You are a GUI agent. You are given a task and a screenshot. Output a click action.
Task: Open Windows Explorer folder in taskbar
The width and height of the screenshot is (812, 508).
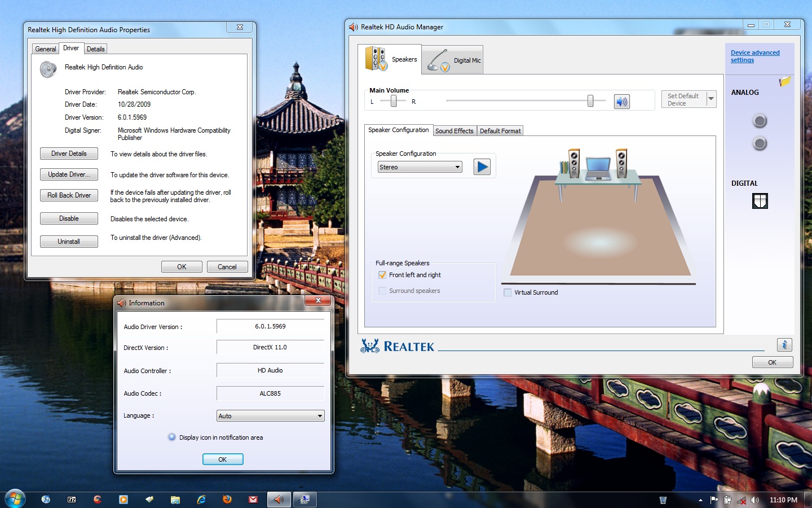(x=175, y=500)
